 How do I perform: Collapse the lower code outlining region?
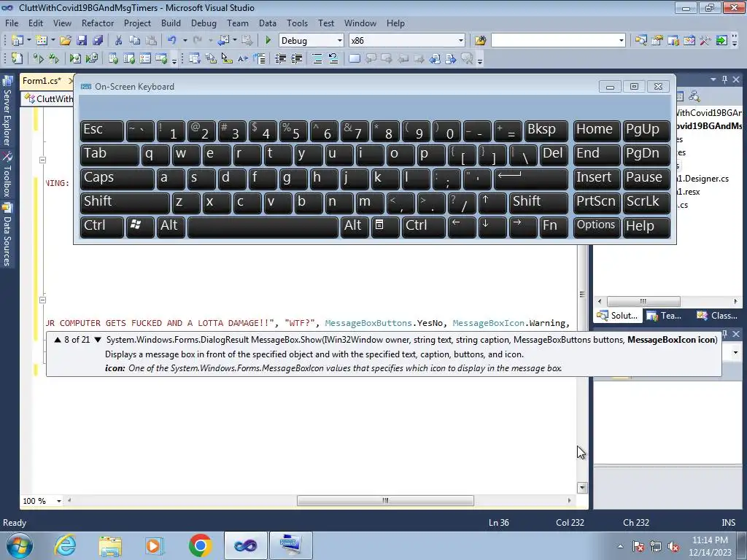42,300
